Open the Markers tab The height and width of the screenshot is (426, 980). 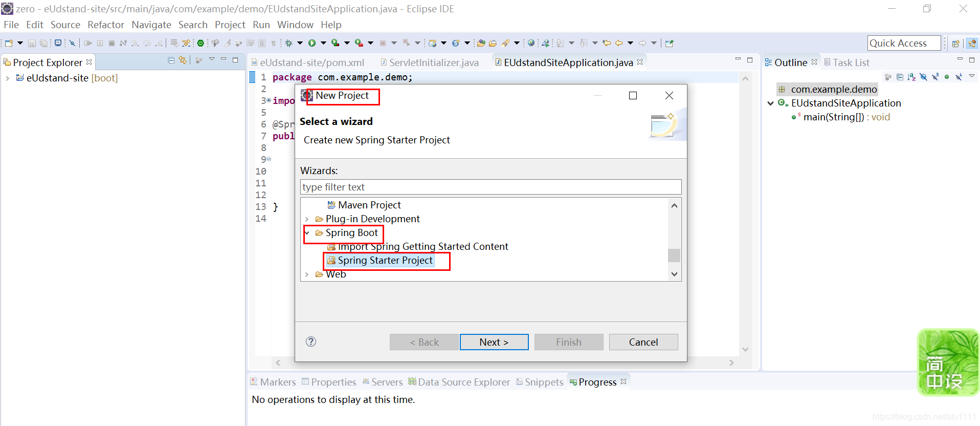click(273, 382)
